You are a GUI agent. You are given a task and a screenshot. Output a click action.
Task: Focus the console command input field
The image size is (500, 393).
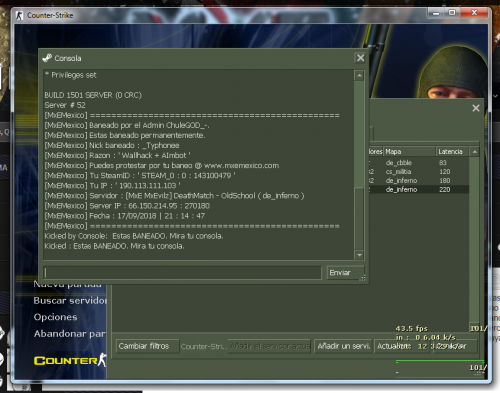pos(183,273)
